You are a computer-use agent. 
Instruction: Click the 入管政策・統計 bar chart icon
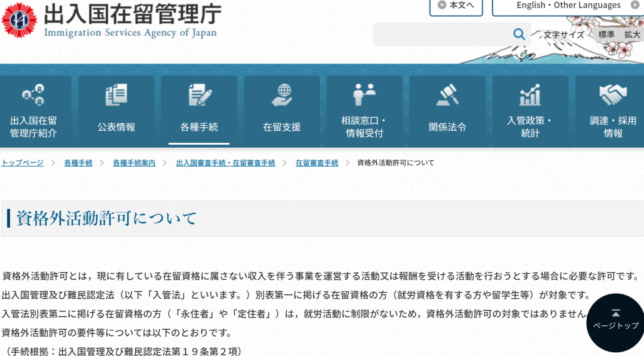[530, 94]
